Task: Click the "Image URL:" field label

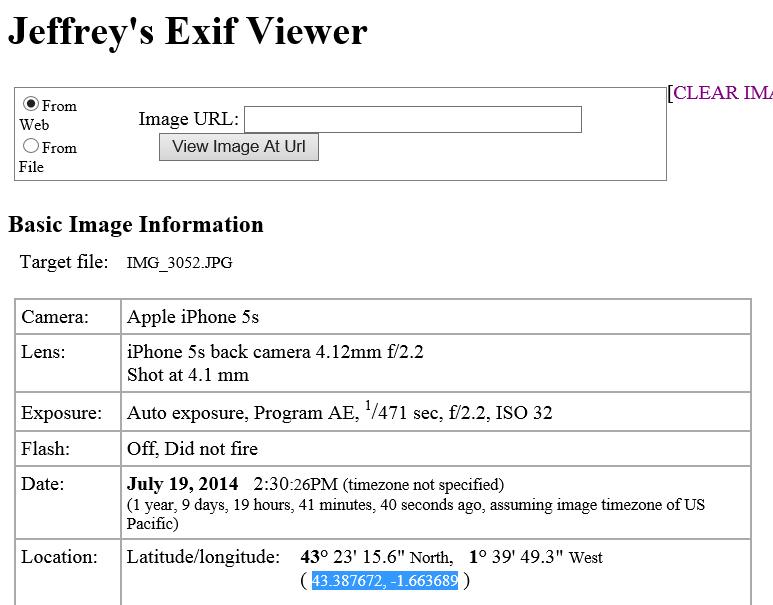Action: [x=188, y=120]
